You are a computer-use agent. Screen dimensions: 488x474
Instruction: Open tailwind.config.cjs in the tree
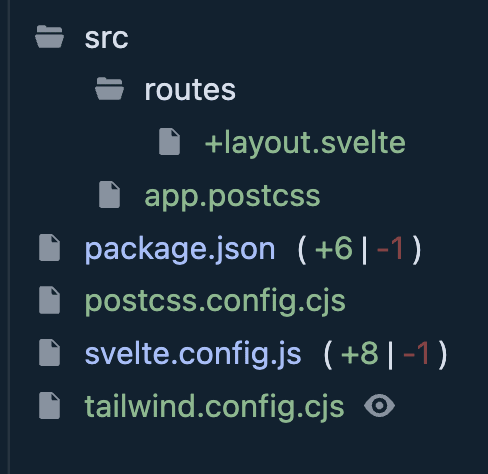coord(214,407)
